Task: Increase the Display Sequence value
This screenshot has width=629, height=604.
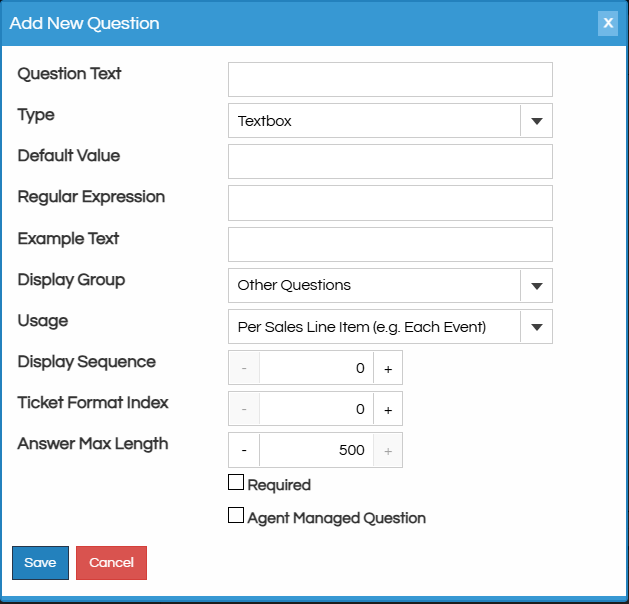Action: coord(388,368)
